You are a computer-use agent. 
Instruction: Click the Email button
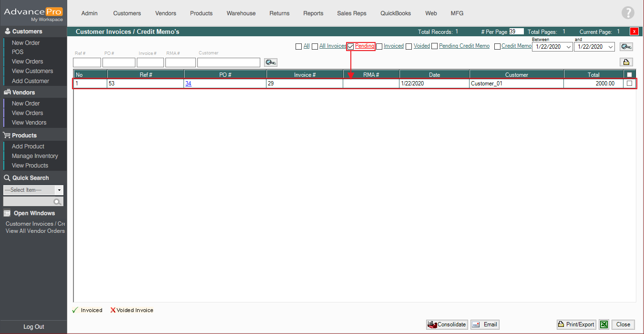coord(485,324)
